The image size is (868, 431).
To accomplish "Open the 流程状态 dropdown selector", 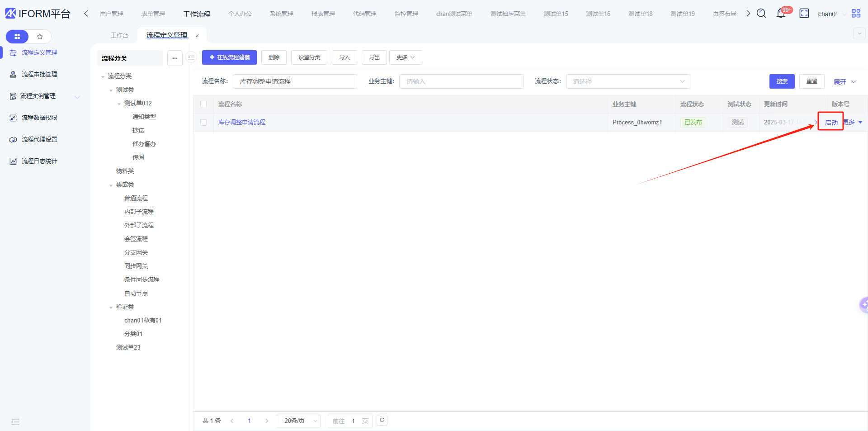I will (x=627, y=81).
